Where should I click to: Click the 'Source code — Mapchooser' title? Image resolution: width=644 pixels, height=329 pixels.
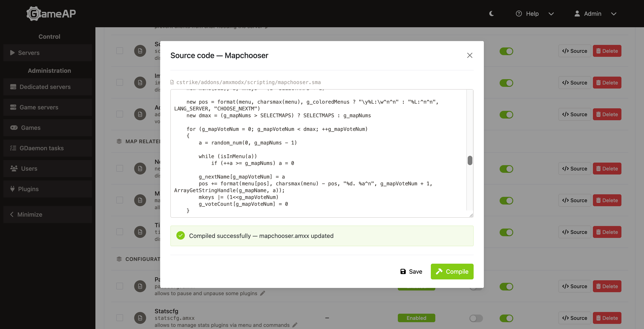219,55
